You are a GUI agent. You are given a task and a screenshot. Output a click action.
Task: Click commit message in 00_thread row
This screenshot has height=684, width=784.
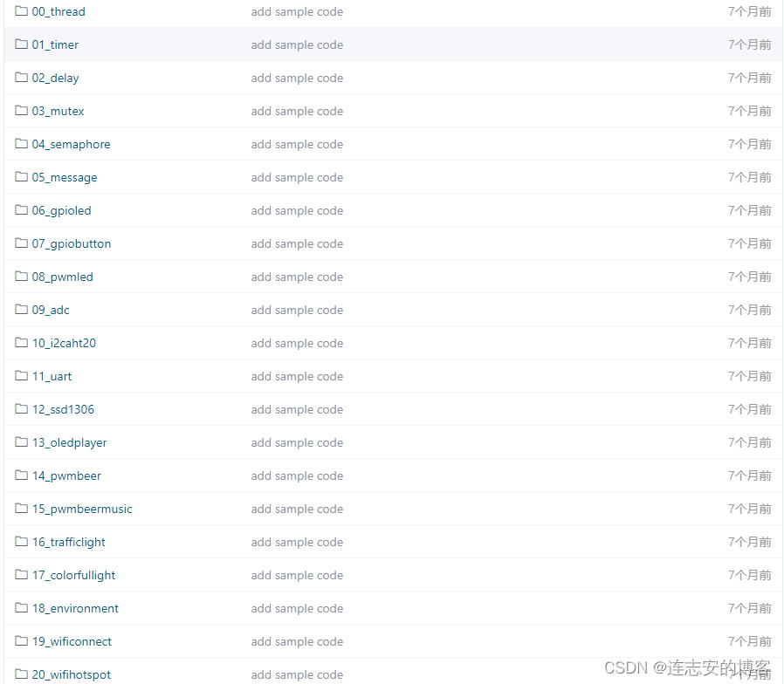click(297, 11)
